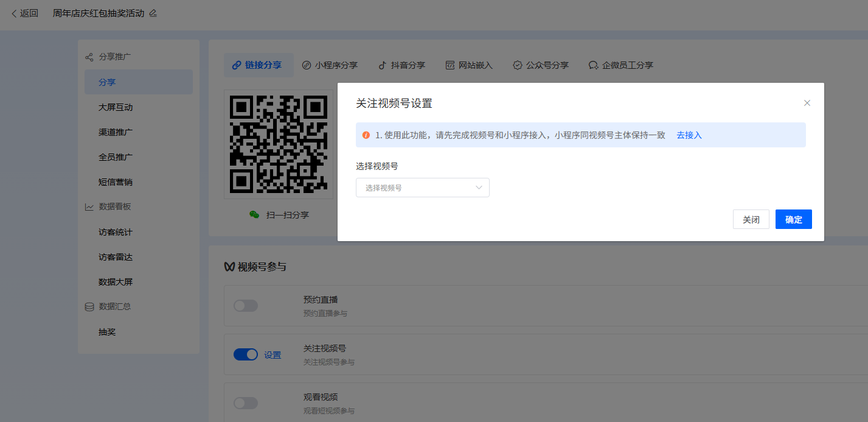The image size is (868, 422).
Task: Switch to the 小程序分享 tab
Action: coord(330,65)
